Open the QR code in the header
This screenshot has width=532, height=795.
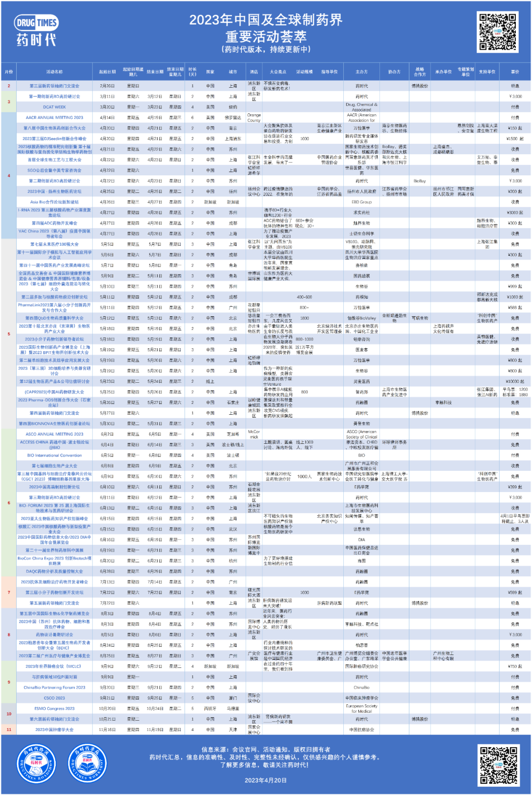[x=498, y=32]
